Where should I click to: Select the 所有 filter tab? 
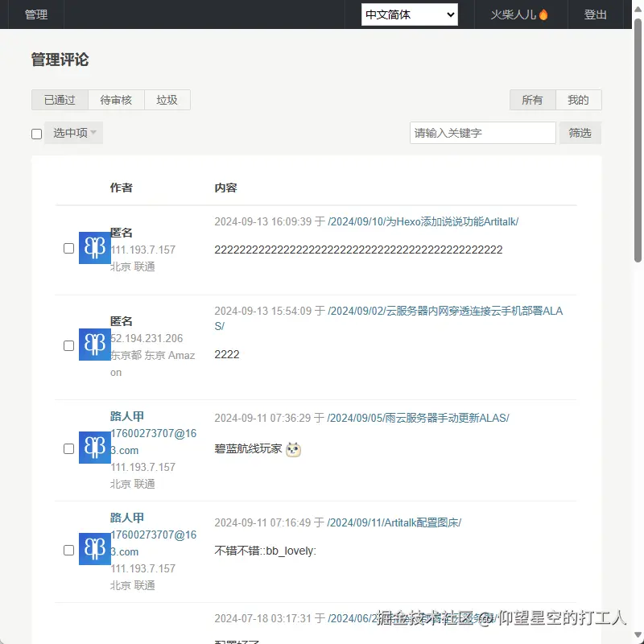tap(533, 100)
